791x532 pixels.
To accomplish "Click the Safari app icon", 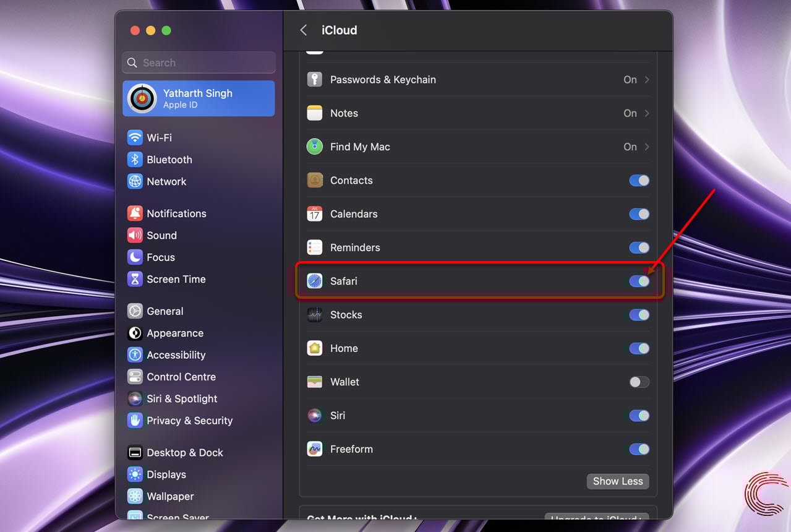I will coord(315,281).
